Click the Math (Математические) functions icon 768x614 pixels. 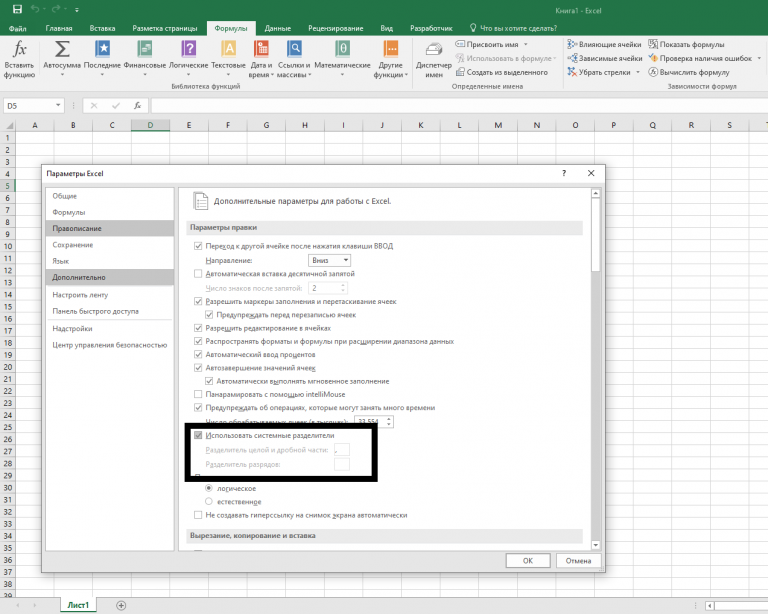[x=343, y=50]
